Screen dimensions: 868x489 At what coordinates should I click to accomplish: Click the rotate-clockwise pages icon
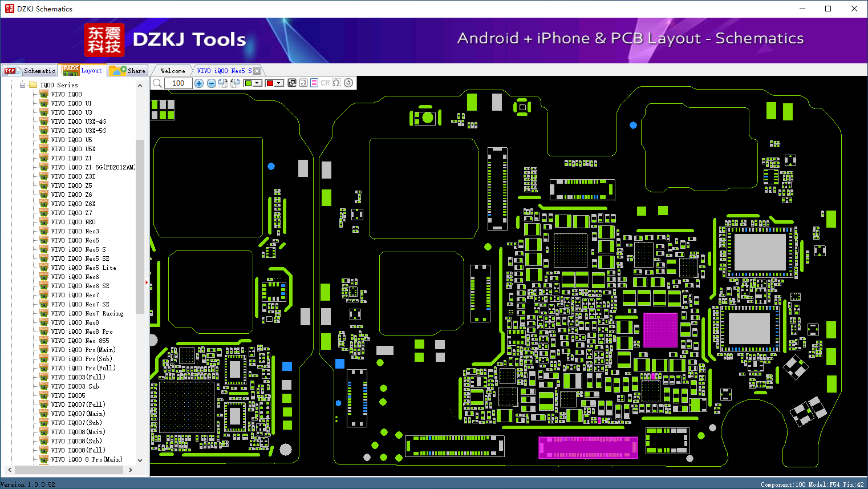[x=223, y=83]
